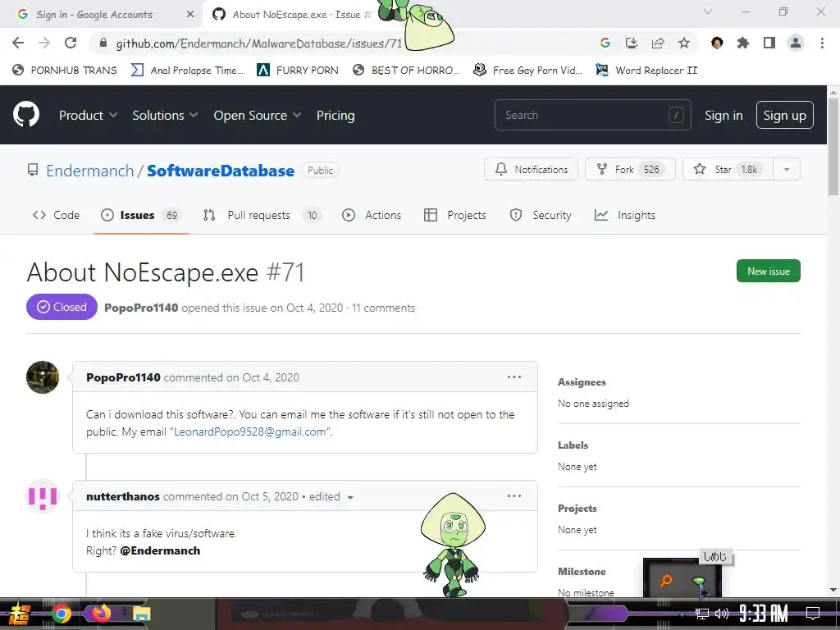Reload the page with the refresh icon
The image size is (840, 630).
point(71,43)
